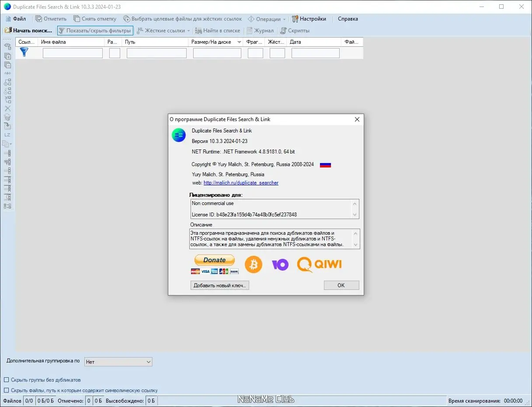This screenshot has height=407, width=532.
Task: Click the QIWI payment logo
Action: [319, 264]
